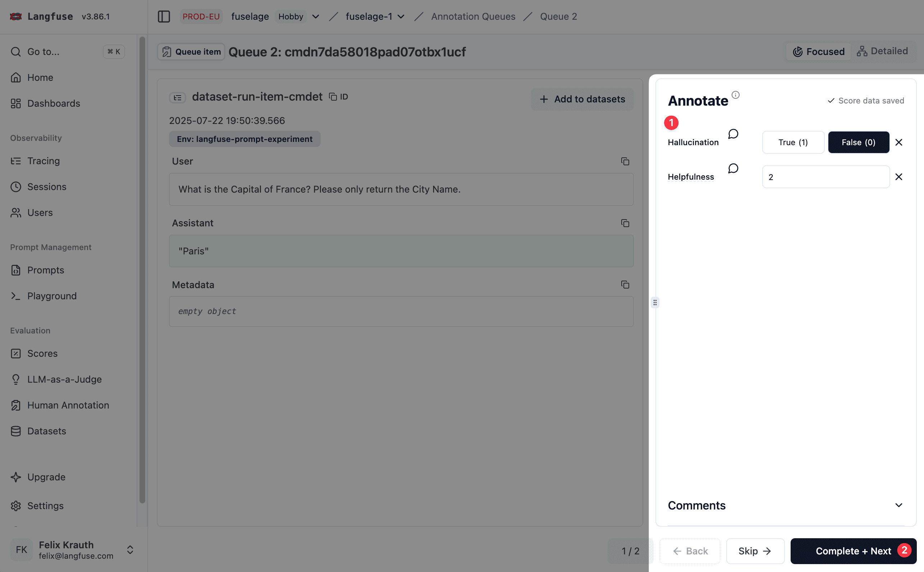The image size is (924, 572).
Task: Switch to Focused view mode
Action: coord(818,51)
